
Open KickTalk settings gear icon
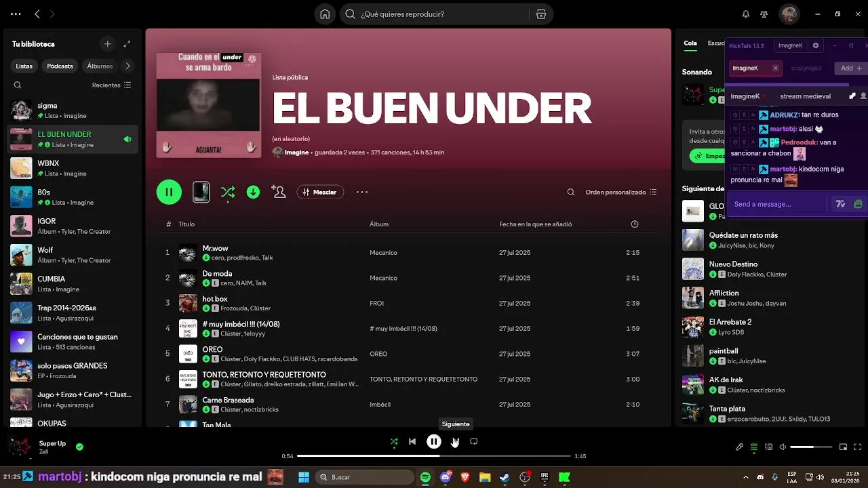point(816,45)
